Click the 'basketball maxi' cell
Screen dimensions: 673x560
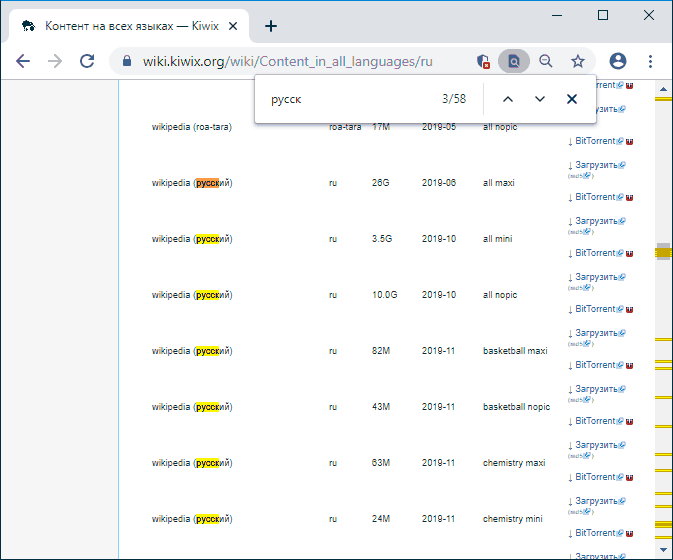[515, 351]
